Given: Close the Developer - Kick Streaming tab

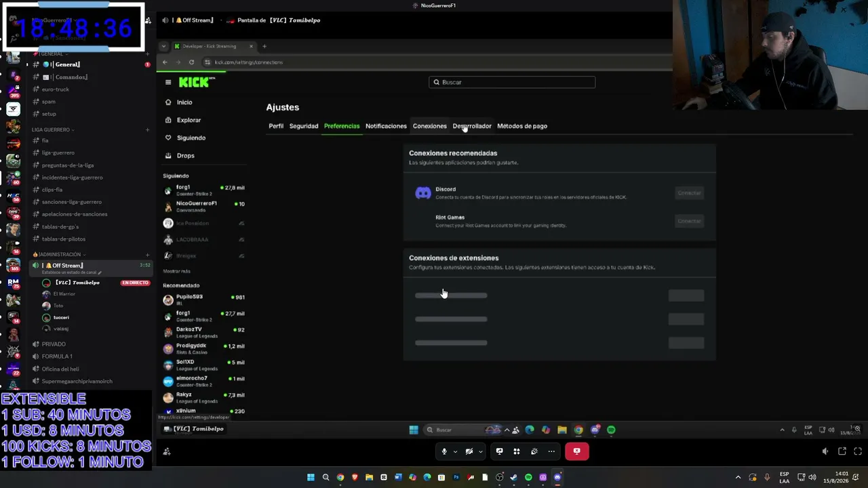Looking at the screenshot, I should point(251,46).
